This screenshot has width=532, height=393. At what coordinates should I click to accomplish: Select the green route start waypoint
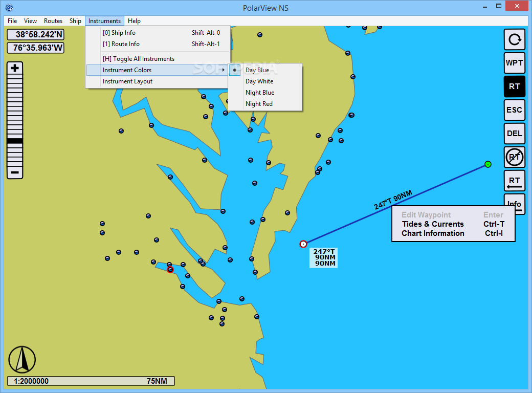488,164
